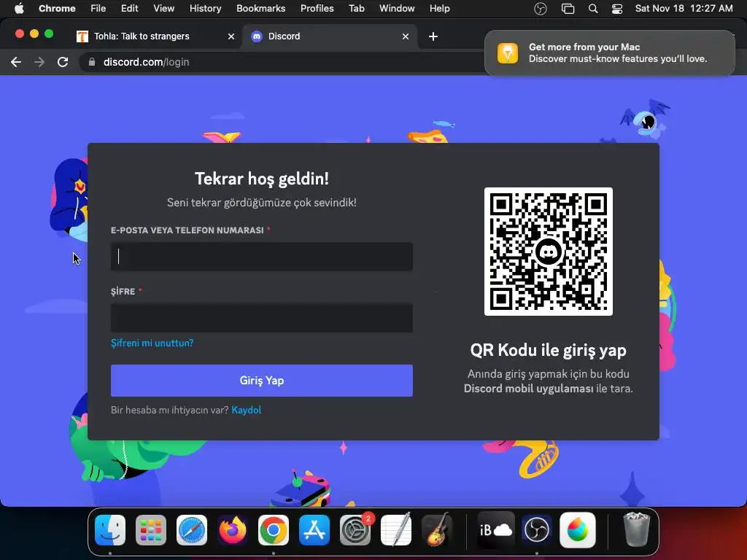Close the Discord tab

click(x=406, y=36)
